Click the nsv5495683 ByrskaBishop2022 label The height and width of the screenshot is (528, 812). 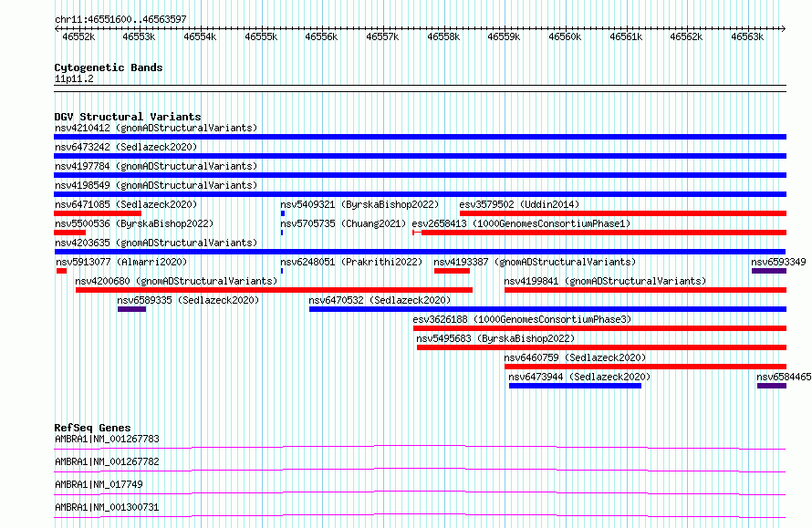click(x=495, y=338)
